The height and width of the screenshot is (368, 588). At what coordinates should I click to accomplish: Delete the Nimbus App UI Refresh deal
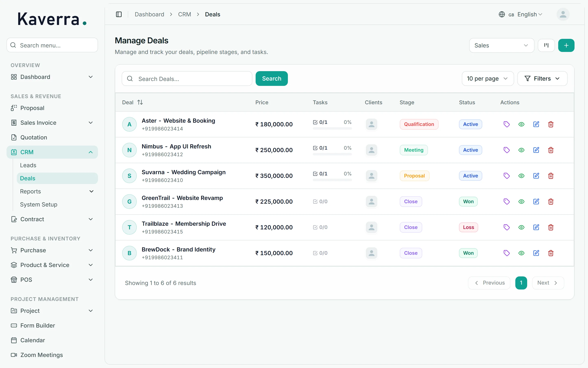(x=551, y=150)
